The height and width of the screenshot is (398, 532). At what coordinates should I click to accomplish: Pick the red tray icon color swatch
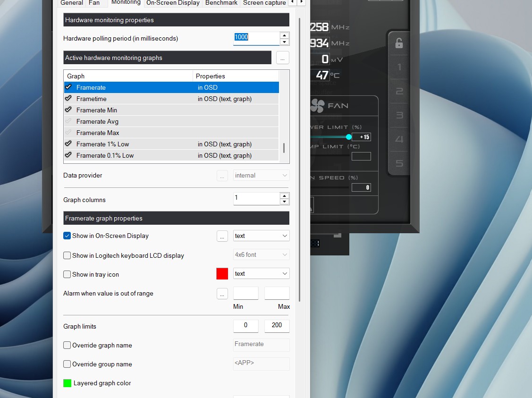[222, 273]
